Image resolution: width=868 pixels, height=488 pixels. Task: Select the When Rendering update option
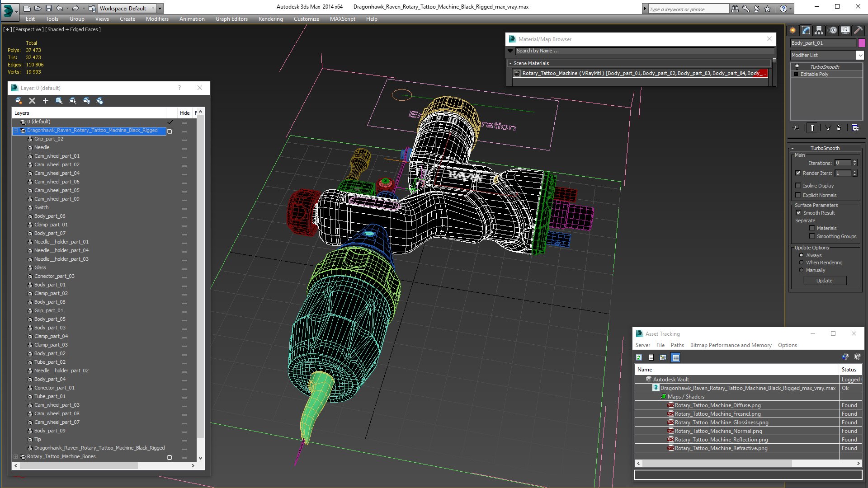801,263
